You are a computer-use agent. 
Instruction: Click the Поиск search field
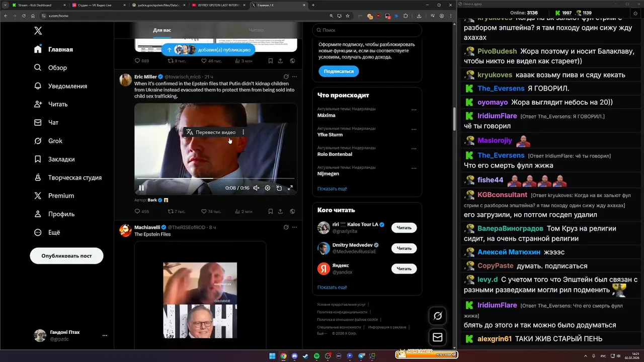(367, 30)
